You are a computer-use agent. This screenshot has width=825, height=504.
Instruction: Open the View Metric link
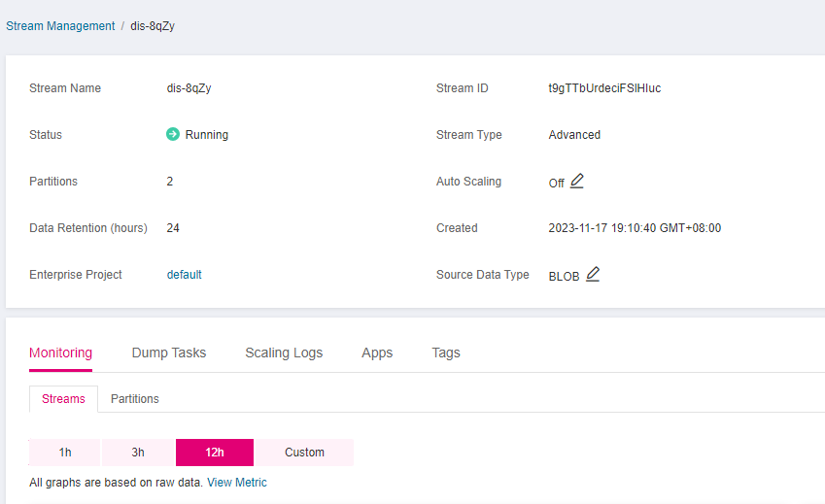click(x=237, y=482)
